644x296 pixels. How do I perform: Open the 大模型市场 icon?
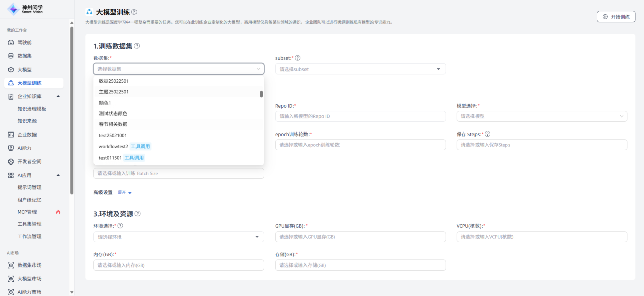pyautogui.click(x=11, y=278)
